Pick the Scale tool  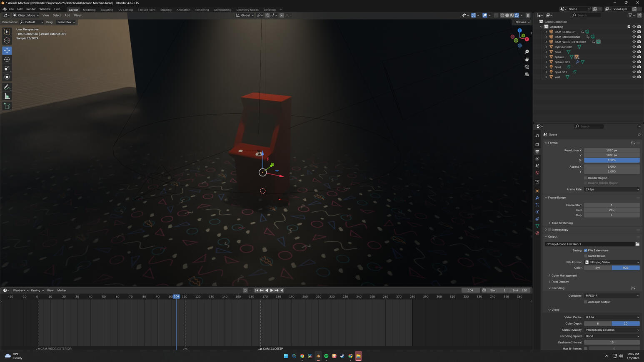pos(7,68)
